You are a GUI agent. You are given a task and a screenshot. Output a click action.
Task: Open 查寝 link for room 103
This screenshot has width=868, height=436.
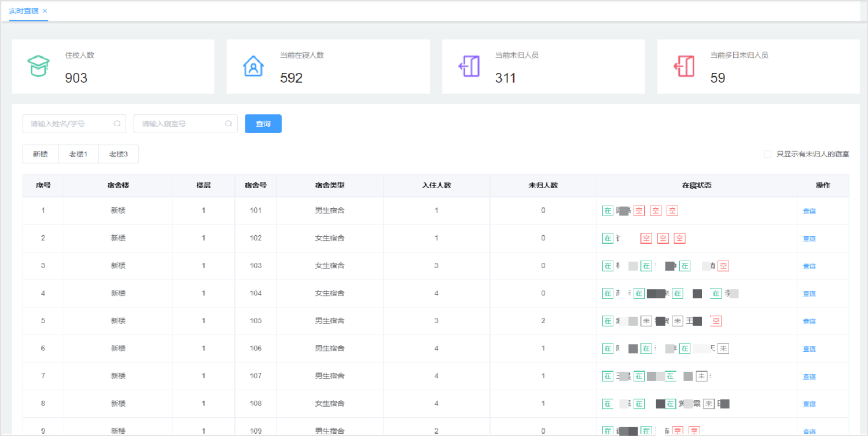coord(809,266)
